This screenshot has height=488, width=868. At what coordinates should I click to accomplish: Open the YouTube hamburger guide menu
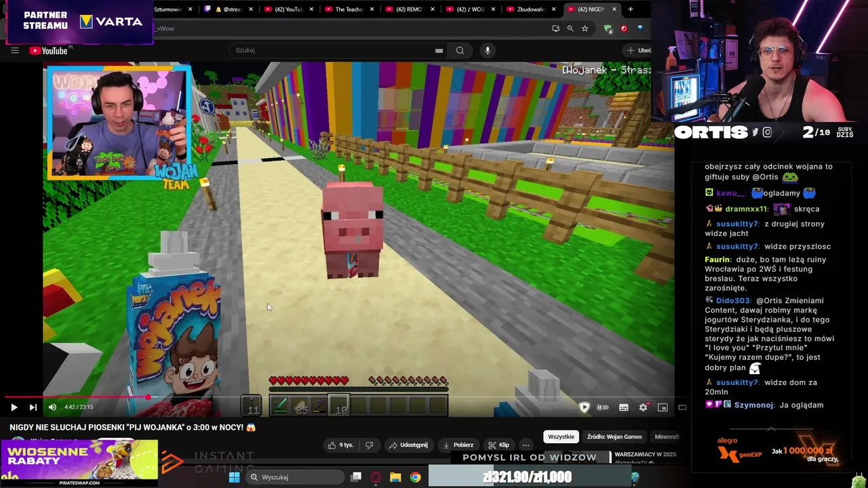[14, 50]
